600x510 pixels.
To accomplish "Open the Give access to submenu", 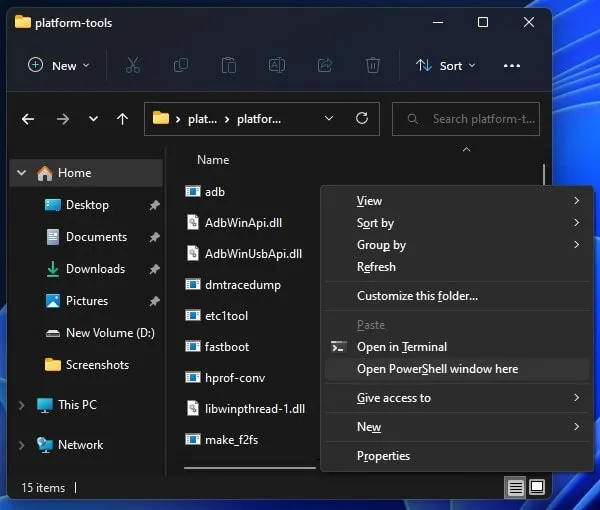I will [x=457, y=398].
